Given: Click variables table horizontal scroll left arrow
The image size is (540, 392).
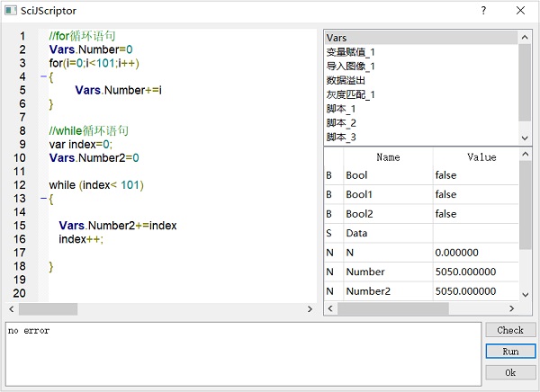Looking at the screenshot, I should click(x=330, y=308).
